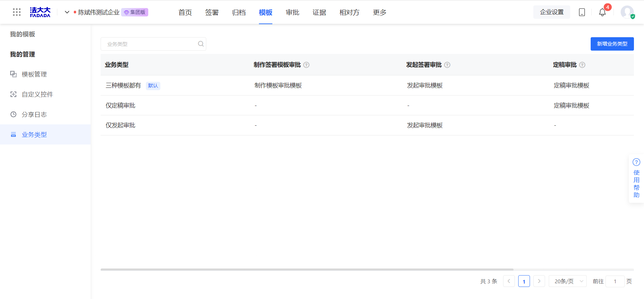The image size is (644, 299).
Task: Click the 仅定稿审批 row name
Action: tap(120, 106)
